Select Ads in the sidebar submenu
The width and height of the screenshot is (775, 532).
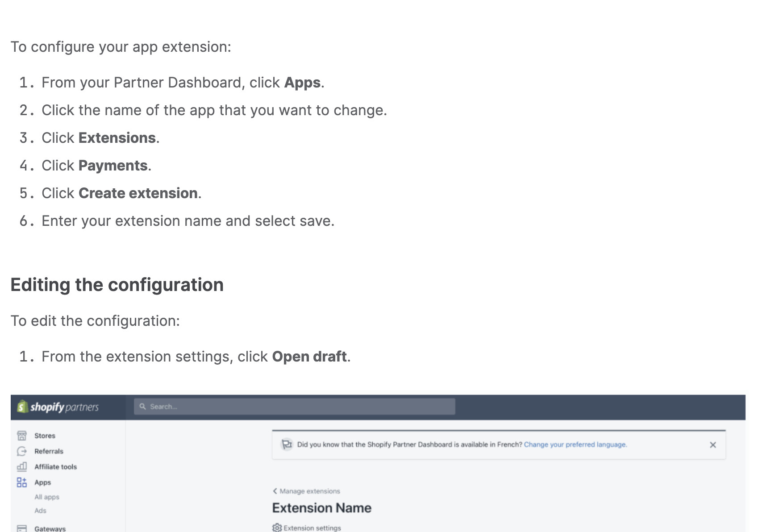coord(41,511)
